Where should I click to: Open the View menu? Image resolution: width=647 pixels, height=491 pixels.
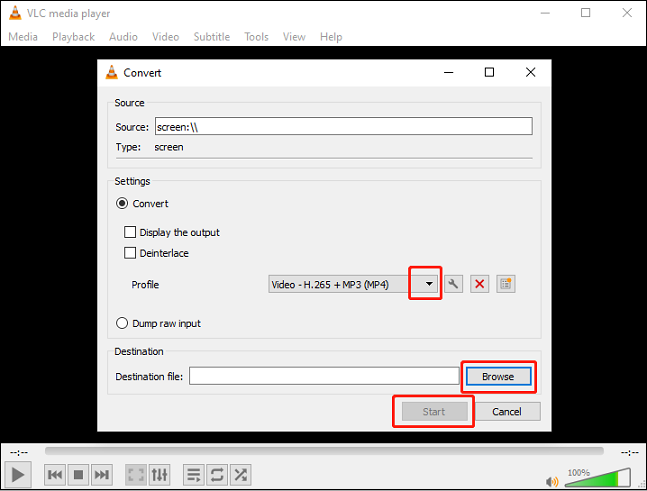pos(294,37)
